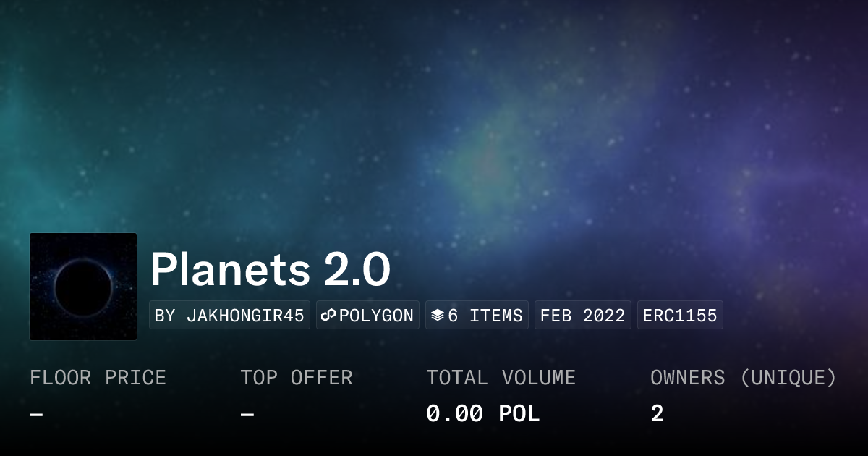868x456 pixels.
Task: Click the TOTAL VOLUME stat label
Action: point(501,378)
